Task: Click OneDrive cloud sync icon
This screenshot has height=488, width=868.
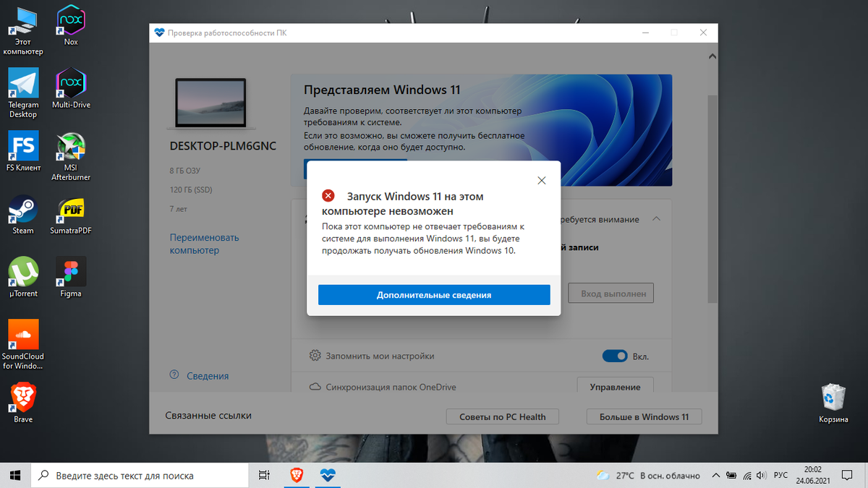Action: tap(315, 387)
